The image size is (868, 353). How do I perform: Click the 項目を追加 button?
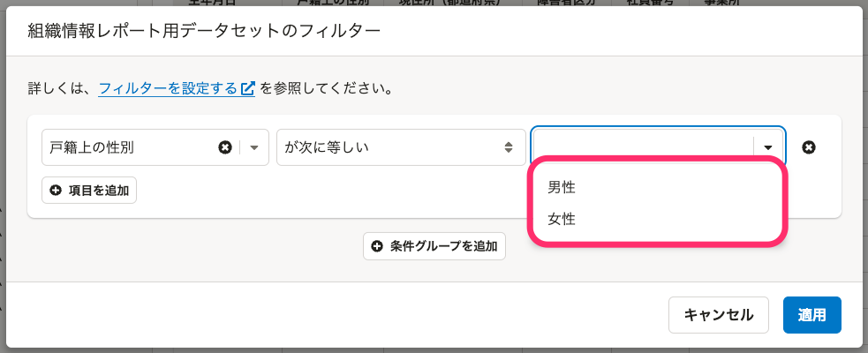click(89, 191)
